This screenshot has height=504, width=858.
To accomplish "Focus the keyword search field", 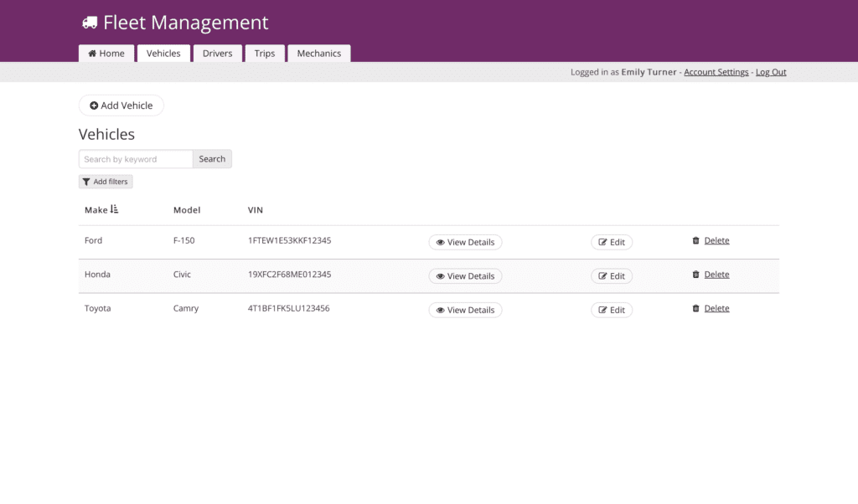I will (x=136, y=159).
